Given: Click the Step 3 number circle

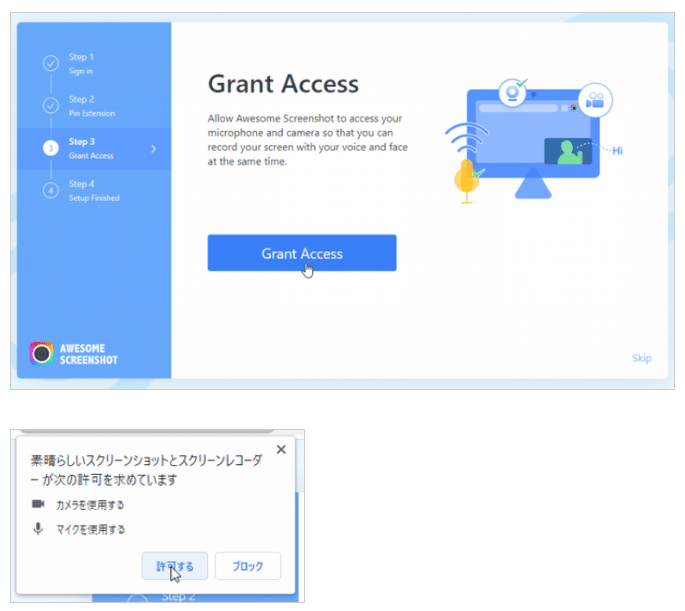Looking at the screenshot, I should pos(51,148).
